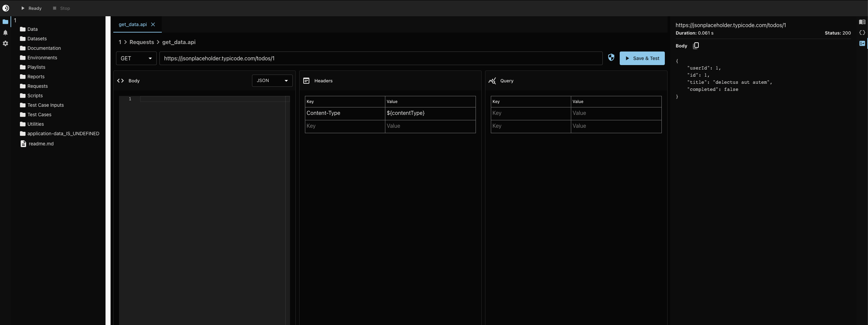Switch to the get_data.api tab
This screenshot has height=325, width=868.
(x=132, y=24)
